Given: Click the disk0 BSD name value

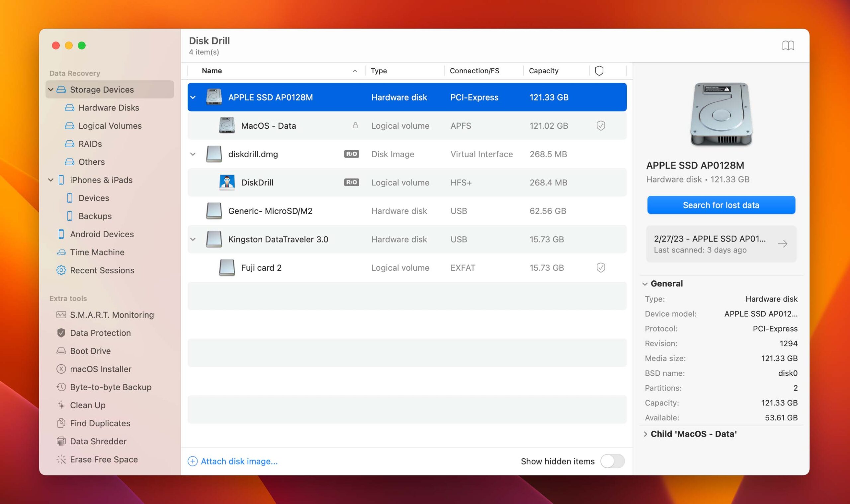Looking at the screenshot, I should pos(788,373).
